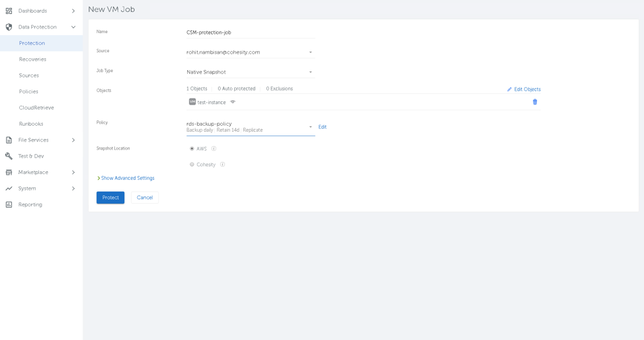This screenshot has width=644, height=340.
Task: Expand Show Advanced Settings
Action: pos(126,179)
